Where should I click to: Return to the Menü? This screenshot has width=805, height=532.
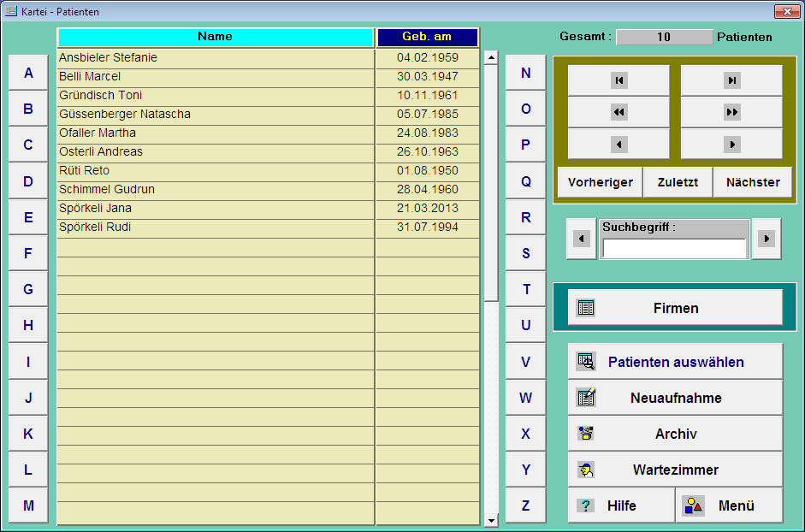729,505
